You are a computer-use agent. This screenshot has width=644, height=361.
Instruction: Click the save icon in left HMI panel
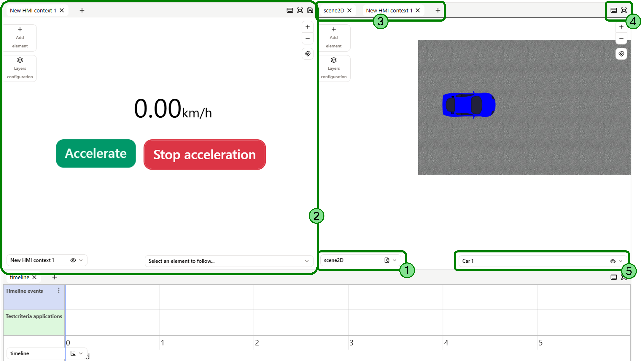click(x=310, y=10)
